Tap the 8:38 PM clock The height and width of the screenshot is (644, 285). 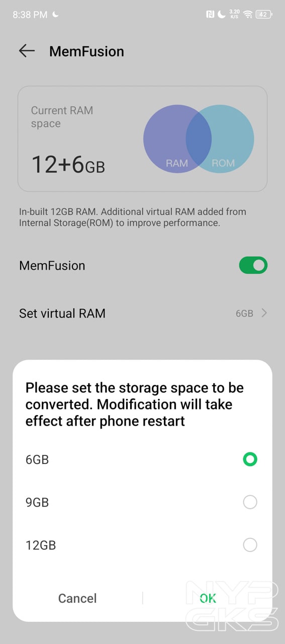30,15
